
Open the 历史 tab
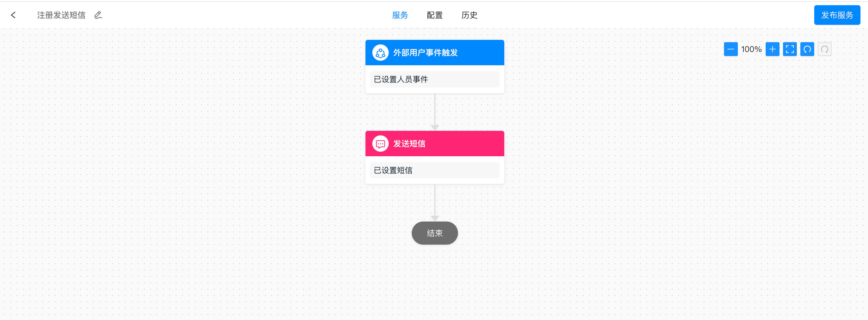[x=469, y=15]
